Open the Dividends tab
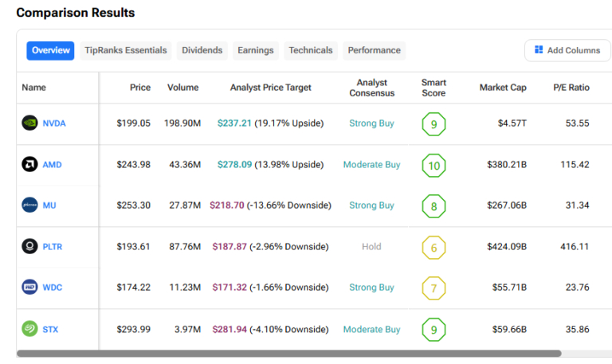Image resolution: width=612 pixels, height=364 pixels. click(202, 50)
